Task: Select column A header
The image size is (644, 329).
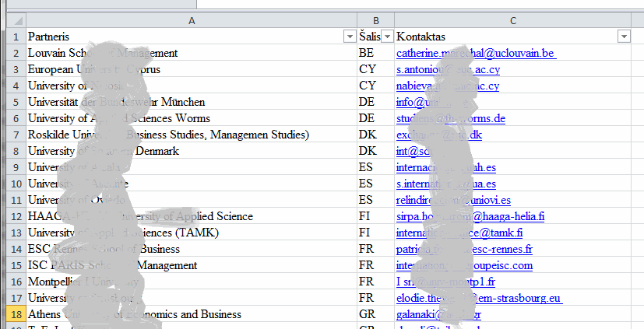Action: 192,20
